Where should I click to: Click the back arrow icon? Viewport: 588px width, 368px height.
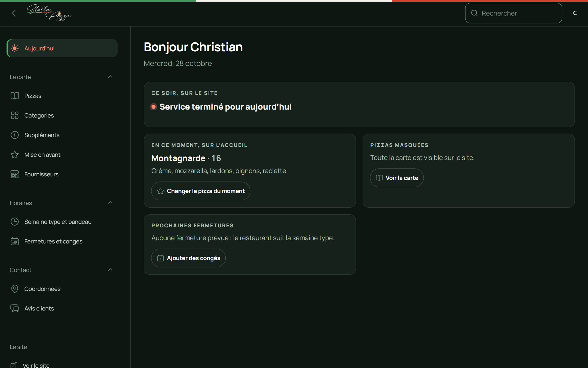14,13
